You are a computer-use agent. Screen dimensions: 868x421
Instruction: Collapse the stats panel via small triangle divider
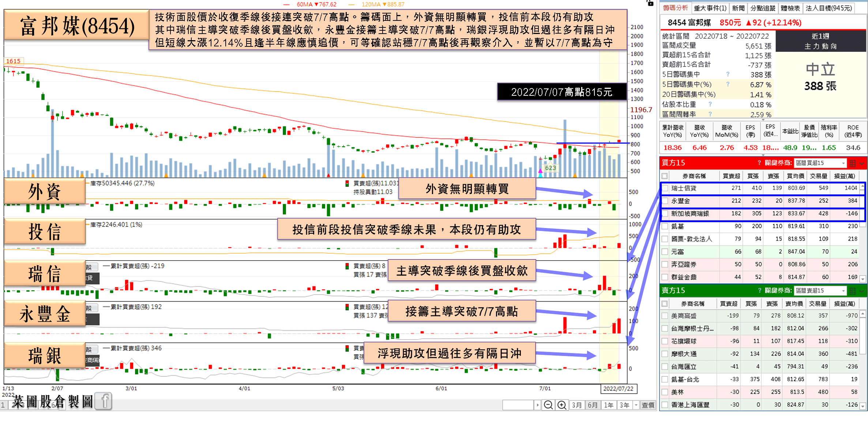[x=763, y=120]
